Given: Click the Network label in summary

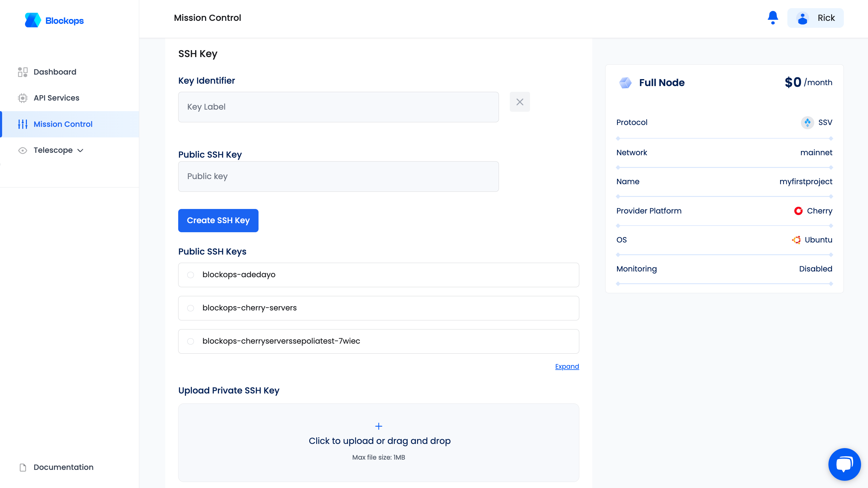Looking at the screenshot, I should click(632, 153).
